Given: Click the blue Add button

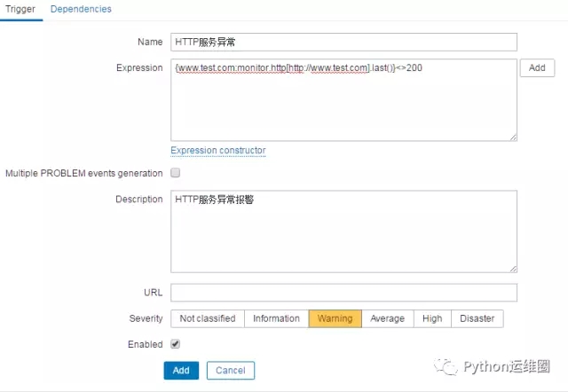Looking at the screenshot, I should click(x=181, y=371).
